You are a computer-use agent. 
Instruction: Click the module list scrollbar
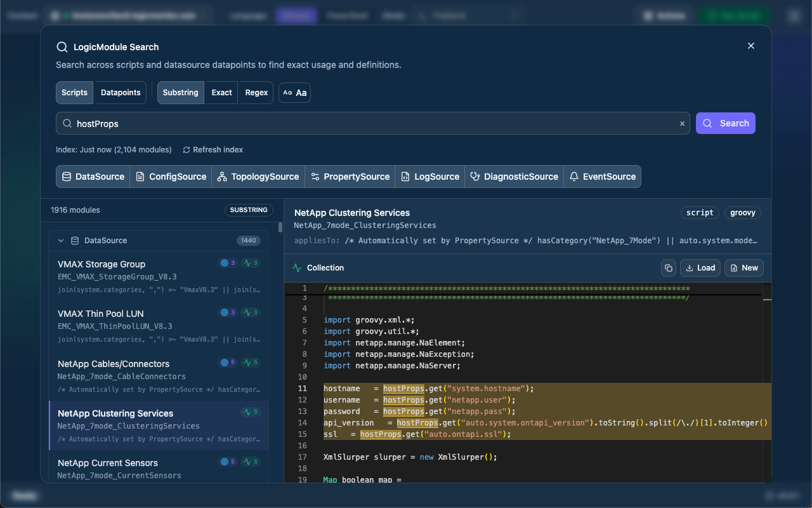click(280, 227)
